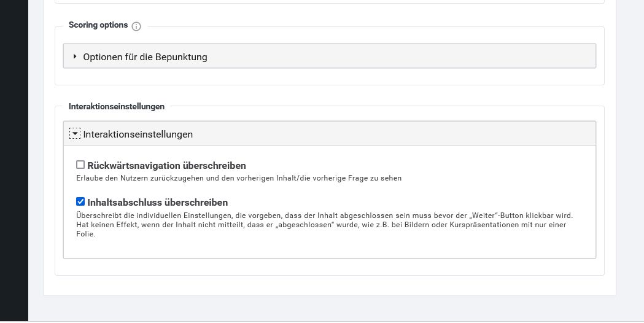The height and width of the screenshot is (323, 644).
Task: Click the 'Überschreibt die individuellen Einstellungen' description paragraph
Action: 325,224
